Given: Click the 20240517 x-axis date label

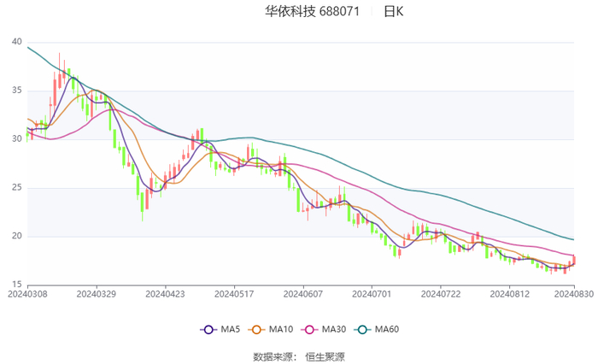Looking at the screenshot, I should pyautogui.click(x=234, y=294).
